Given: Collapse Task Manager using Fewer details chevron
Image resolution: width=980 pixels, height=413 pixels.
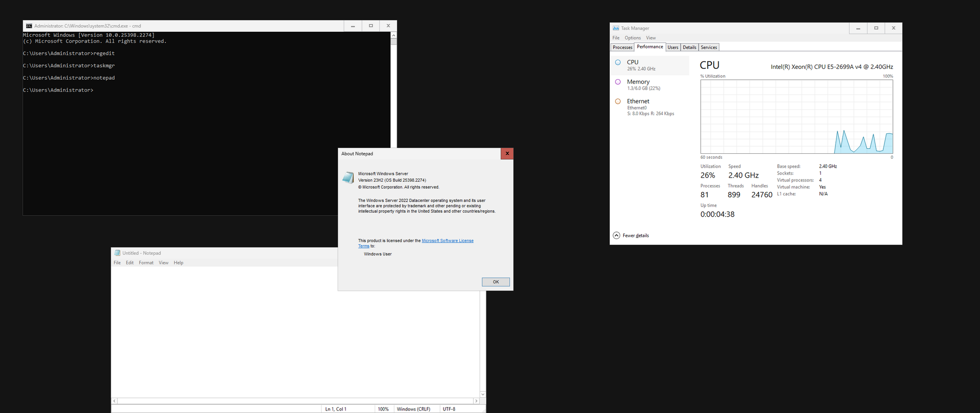Looking at the screenshot, I should (x=616, y=235).
